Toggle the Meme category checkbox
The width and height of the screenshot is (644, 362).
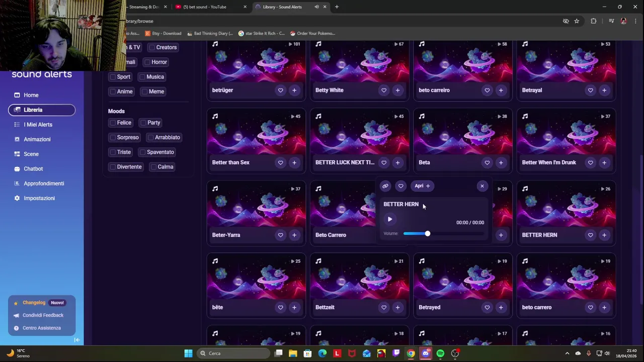pyautogui.click(x=145, y=92)
